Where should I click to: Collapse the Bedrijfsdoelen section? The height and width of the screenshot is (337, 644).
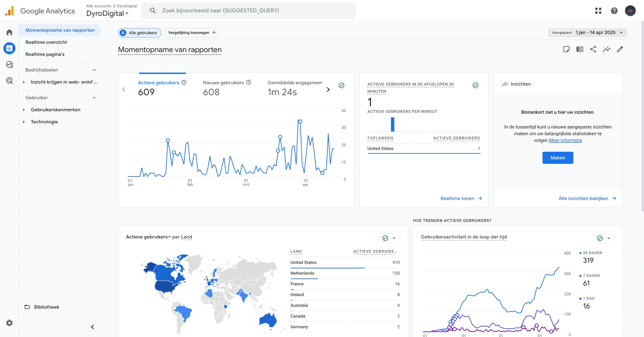point(94,70)
